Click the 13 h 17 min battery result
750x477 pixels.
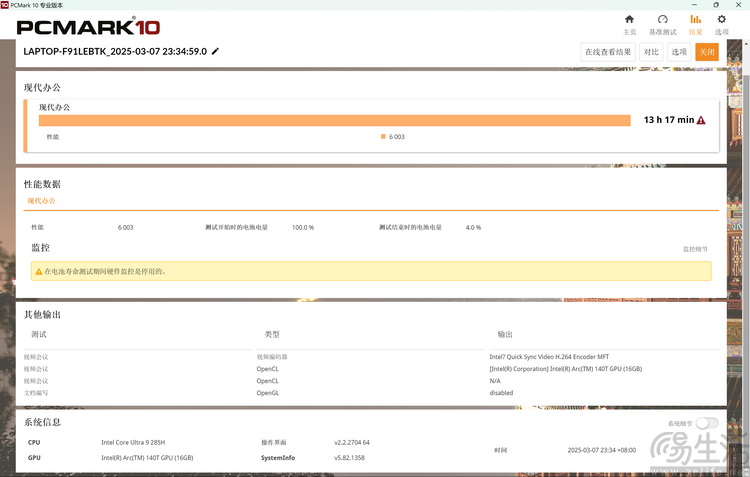(x=669, y=120)
